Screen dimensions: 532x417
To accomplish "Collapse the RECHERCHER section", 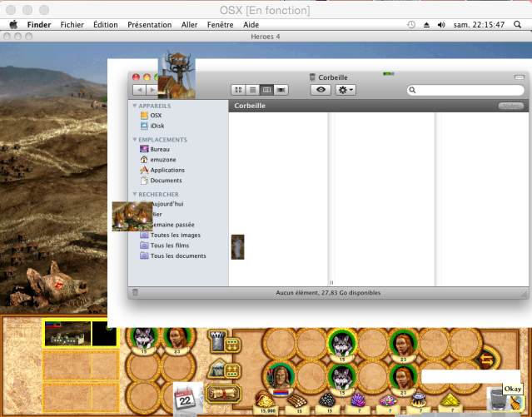I will 135,194.
